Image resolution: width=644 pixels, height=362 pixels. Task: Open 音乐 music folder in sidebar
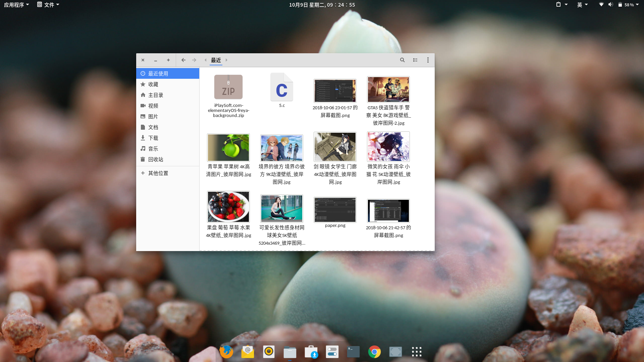click(153, 149)
